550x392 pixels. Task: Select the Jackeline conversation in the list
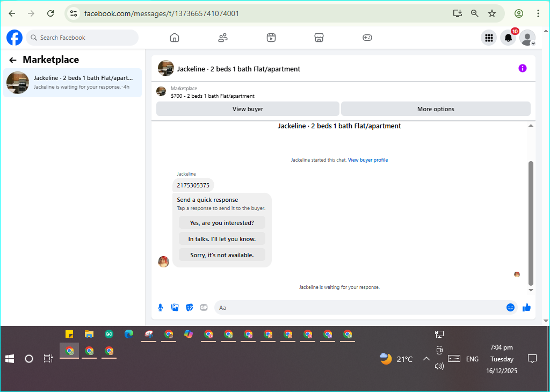[73, 82]
